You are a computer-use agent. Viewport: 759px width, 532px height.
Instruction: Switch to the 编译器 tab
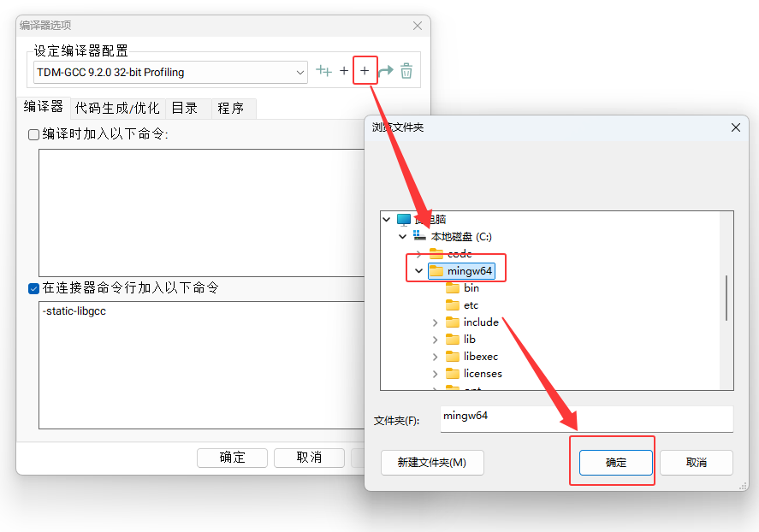click(44, 107)
